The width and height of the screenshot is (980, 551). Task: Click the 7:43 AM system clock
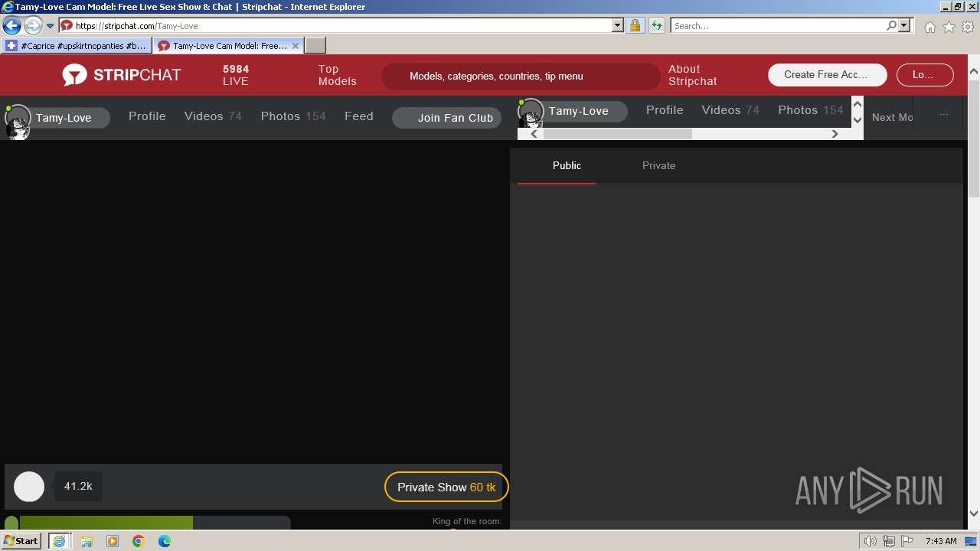pyautogui.click(x=941, y=541)
